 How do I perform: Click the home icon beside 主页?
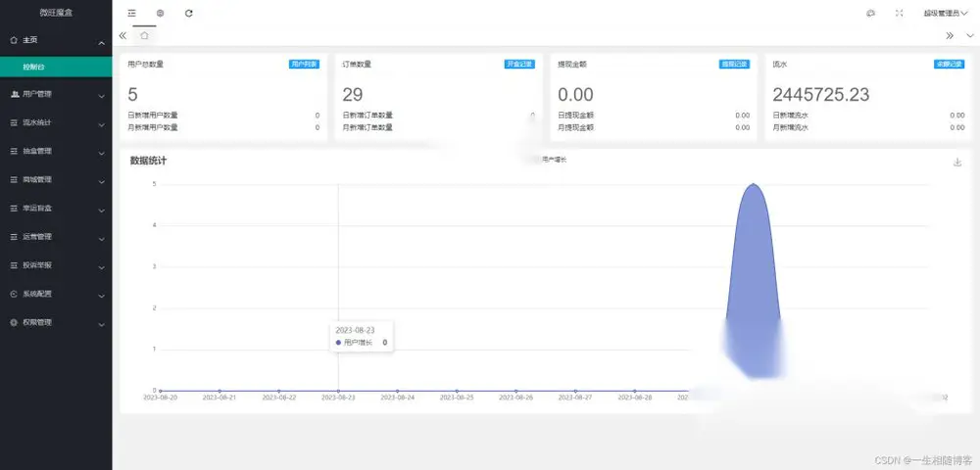pyautogui.click(x=15, y=40)
